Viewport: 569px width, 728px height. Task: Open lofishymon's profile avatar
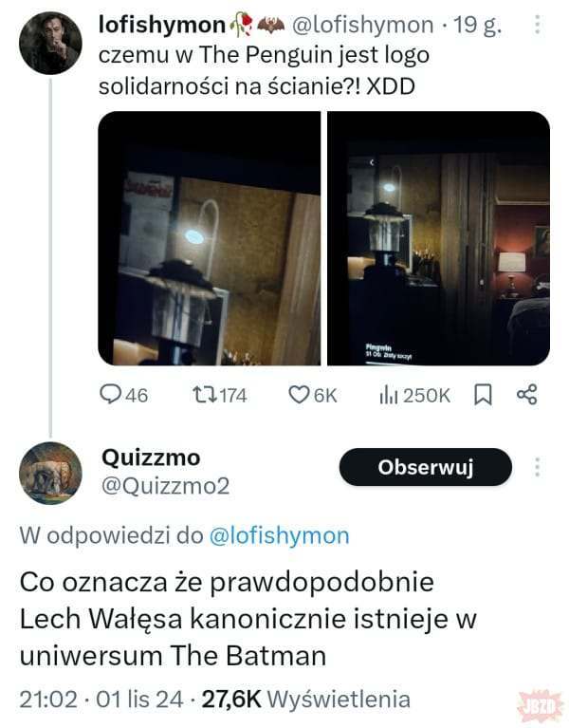50,43
